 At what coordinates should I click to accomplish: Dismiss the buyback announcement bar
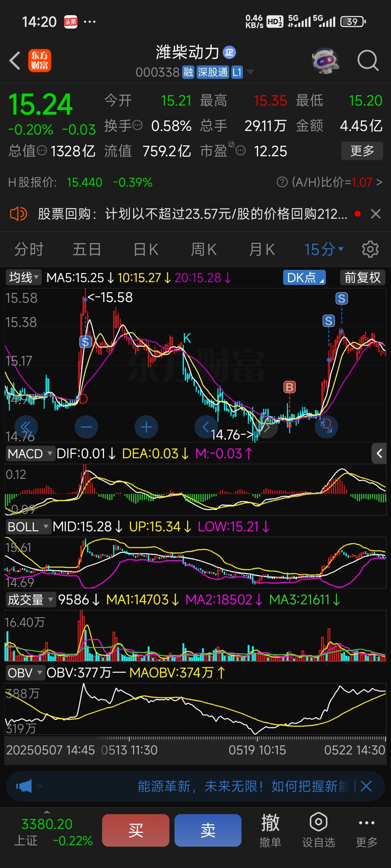(376, 214)
